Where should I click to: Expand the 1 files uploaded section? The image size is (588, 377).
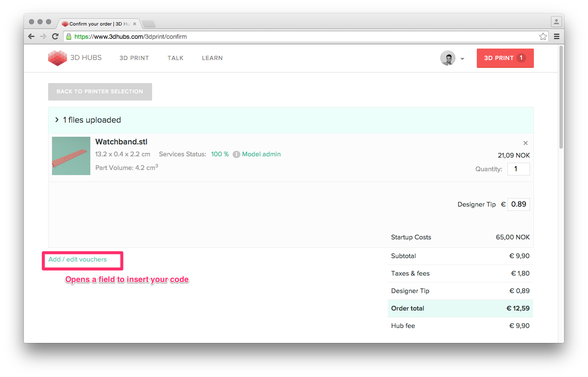click(57, 120)
